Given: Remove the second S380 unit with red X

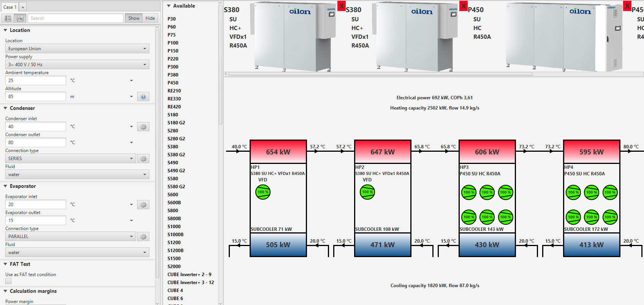Looking at the screenshot, I should pyautogui.click(x=464, y=6).
